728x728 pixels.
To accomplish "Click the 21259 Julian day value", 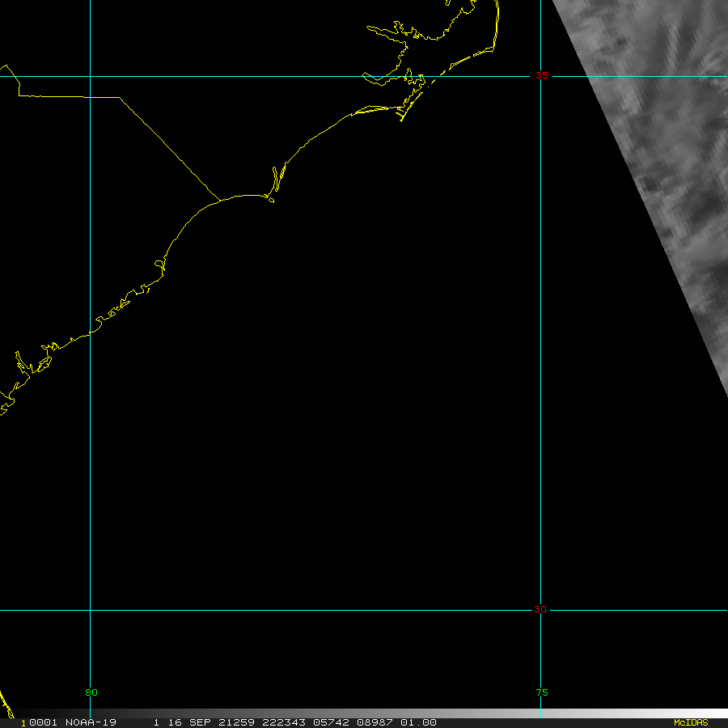I will 234,722.
